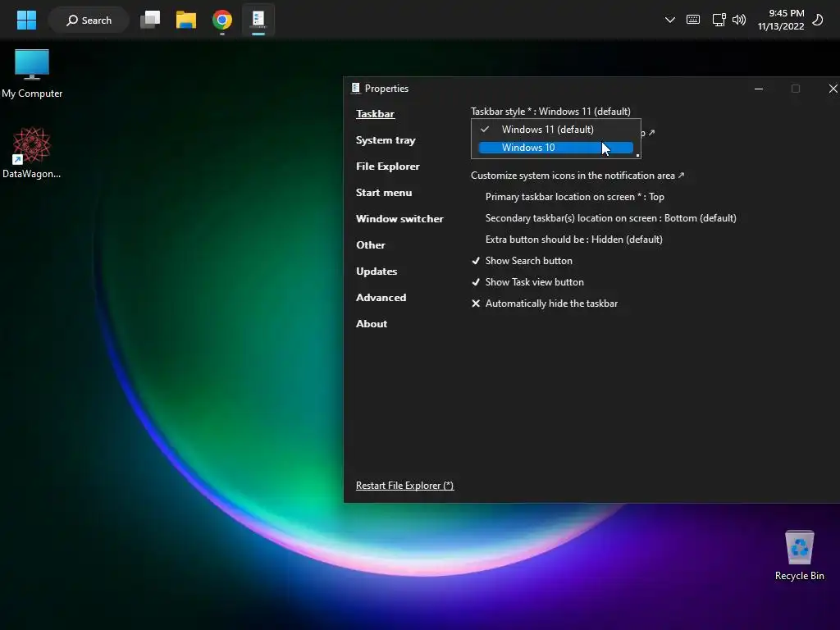Change Primary taskbar location on screen
840x630 pixels.
575,197
